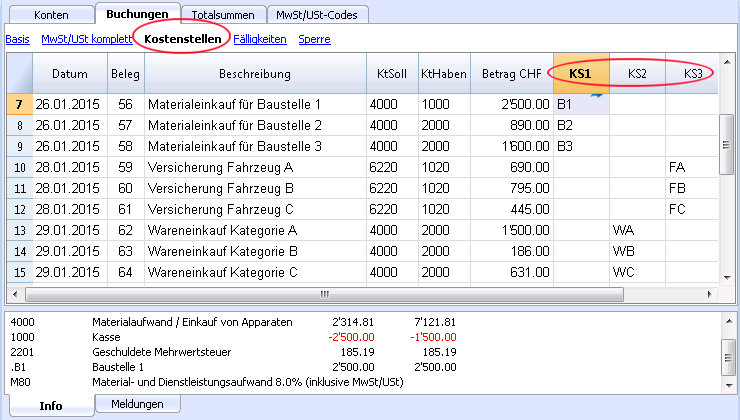Click KS1 cell containing B1
The image size is (740, 420).
581,104
